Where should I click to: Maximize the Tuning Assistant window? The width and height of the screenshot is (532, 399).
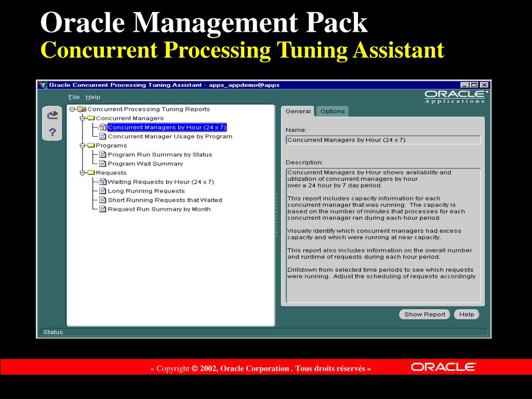pos(474,85)
